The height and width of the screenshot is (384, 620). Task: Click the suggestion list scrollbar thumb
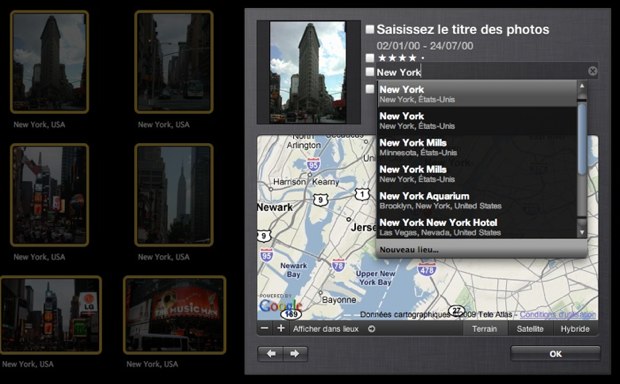(x=582, y=138)
